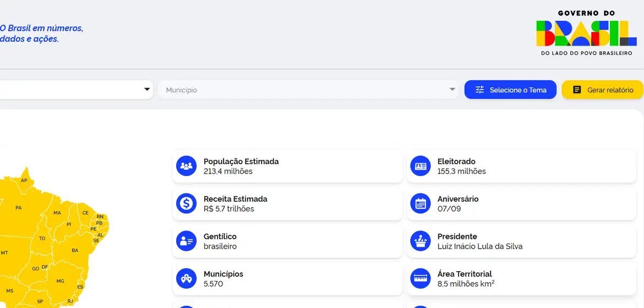Click the sliders icon in Selecione o Tema
The image size is (644, 308).
click(480, 90)
